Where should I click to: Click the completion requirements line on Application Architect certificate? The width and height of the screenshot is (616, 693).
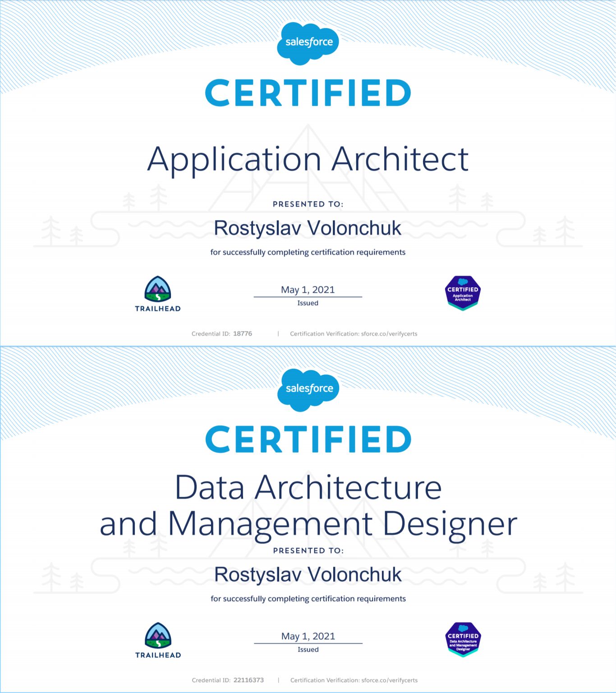point(308,253)
